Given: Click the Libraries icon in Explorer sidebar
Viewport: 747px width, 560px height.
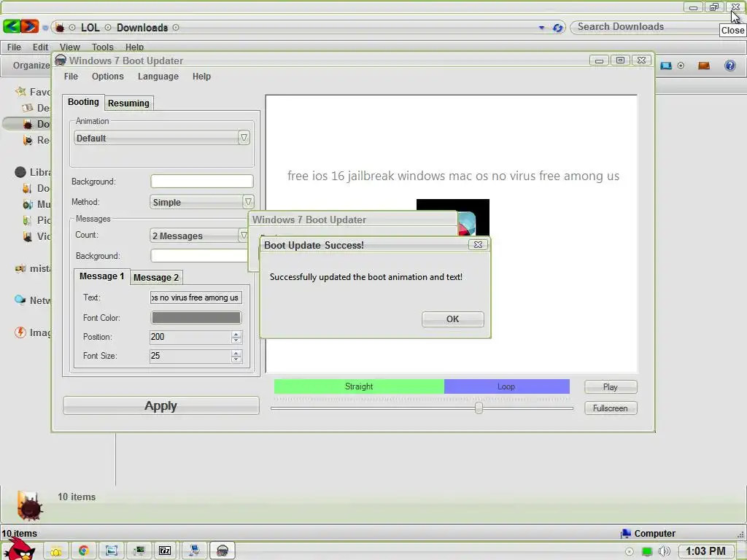Looking at the screenshot, I should (x=20, y=172).
